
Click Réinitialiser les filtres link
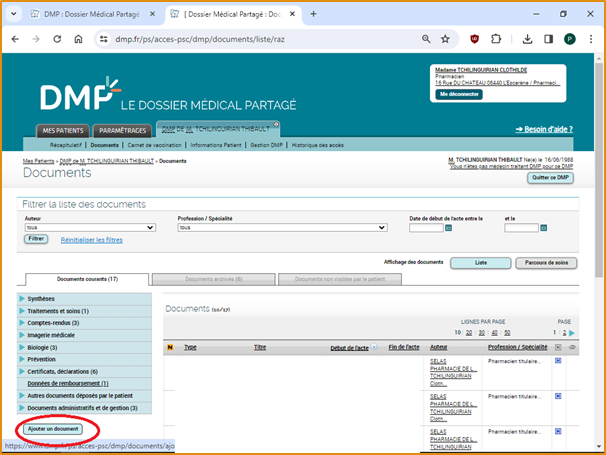click(x=92, y=240)
